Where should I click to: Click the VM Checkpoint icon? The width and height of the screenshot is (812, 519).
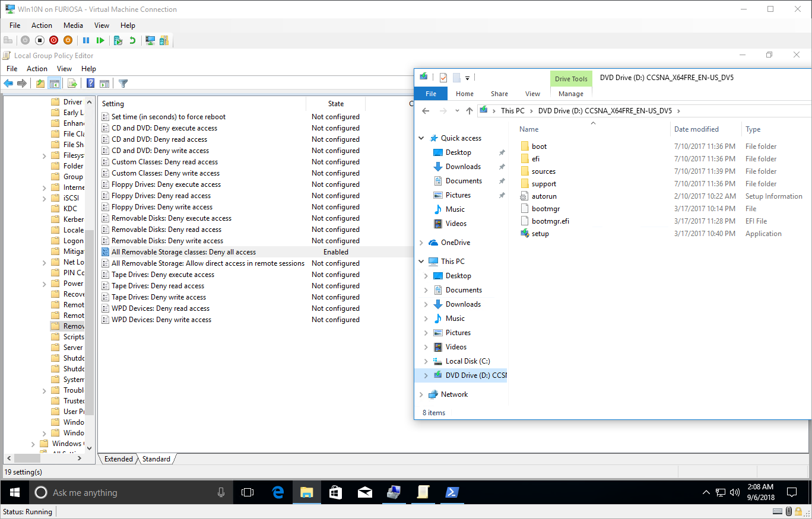(118, 40)
